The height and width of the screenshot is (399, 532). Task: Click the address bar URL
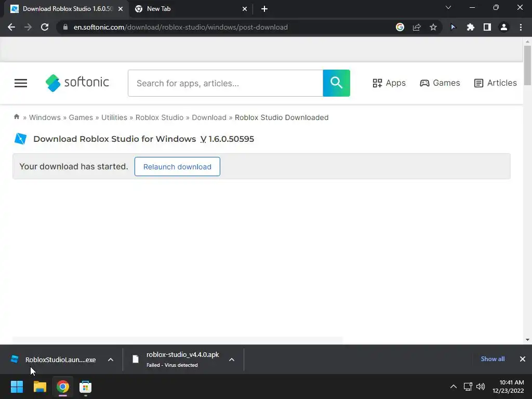pos(180,27)
